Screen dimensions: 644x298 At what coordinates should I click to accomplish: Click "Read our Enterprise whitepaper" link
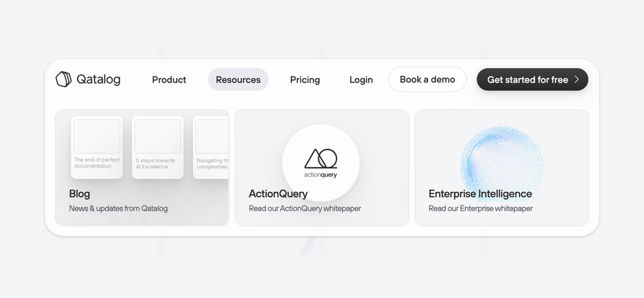pyautogui.click(x=480, y=208)
